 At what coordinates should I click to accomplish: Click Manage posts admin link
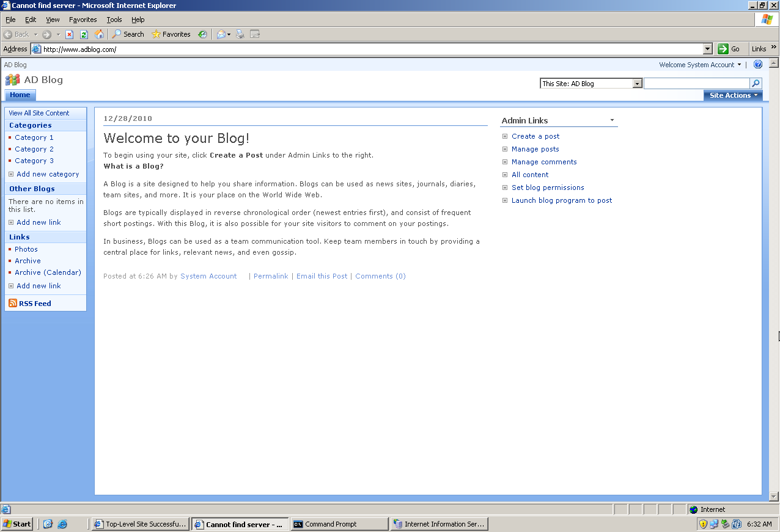pyautogui.click(x=535, y=149)
